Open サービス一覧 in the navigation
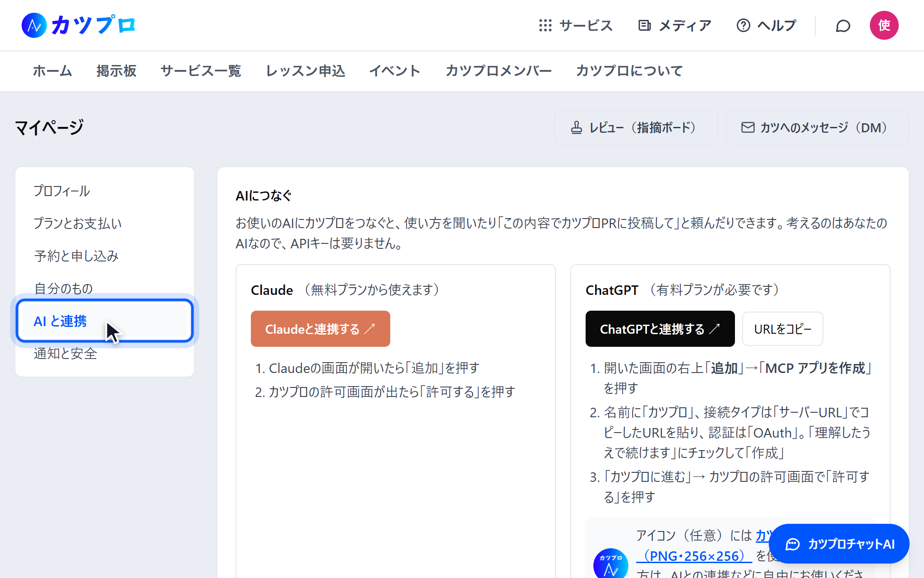The image size is (924, 578). pyautogui.click(x=201, y=71)
